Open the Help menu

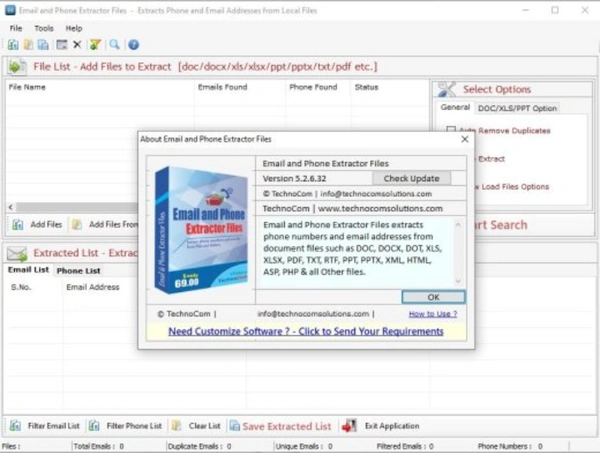(x=74, y=28)
